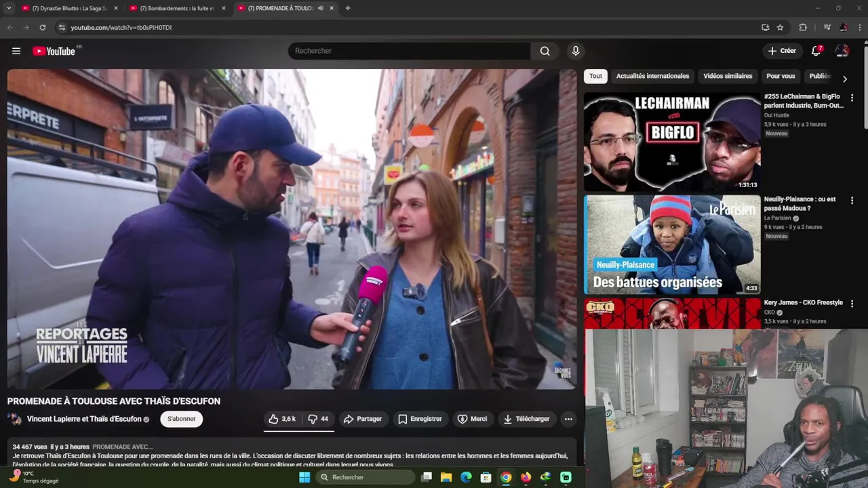The width and height of the screenshot is (868, 488).
Task: Open the YouTube hamburger guide menu
Action: point(16,51)
